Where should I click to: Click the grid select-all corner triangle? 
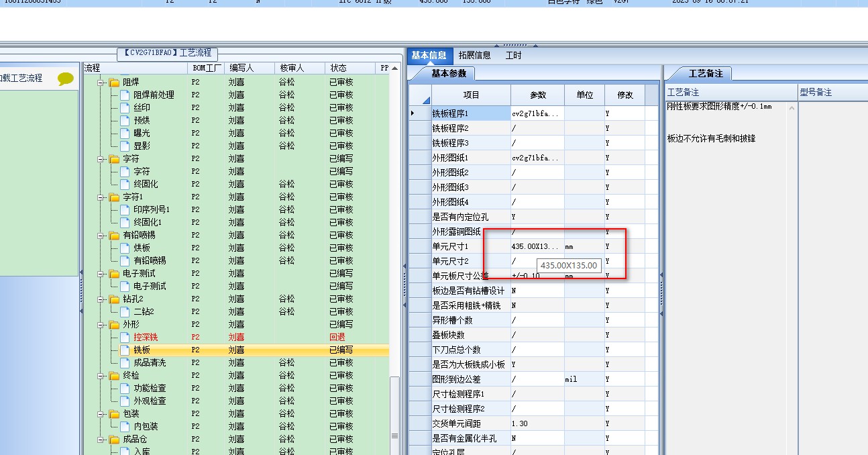click(x=425, y=101)
